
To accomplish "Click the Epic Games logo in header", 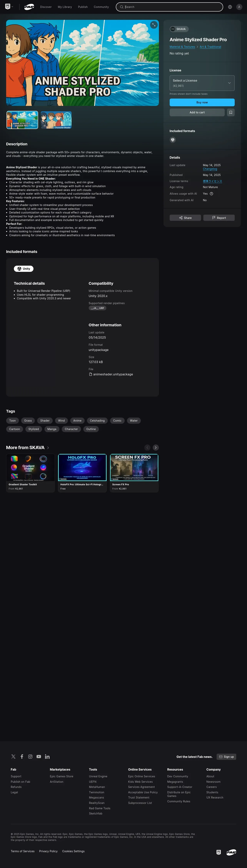I will (x=7, y=6).
